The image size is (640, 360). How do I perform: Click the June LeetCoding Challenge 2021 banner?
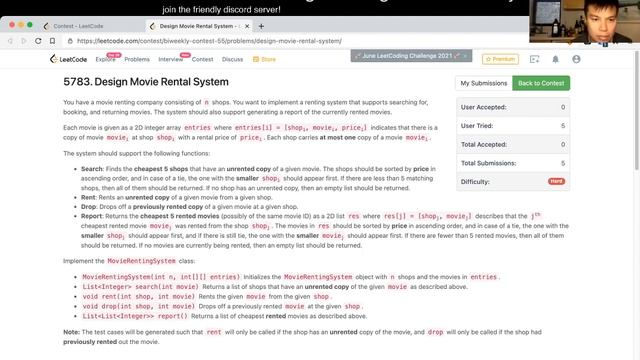click(x=411, y=56)
